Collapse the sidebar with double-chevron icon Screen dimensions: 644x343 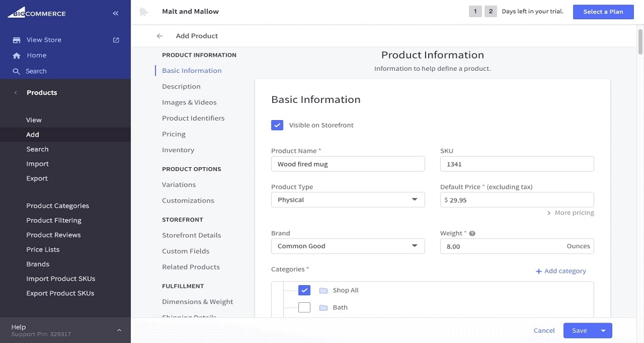115,13
